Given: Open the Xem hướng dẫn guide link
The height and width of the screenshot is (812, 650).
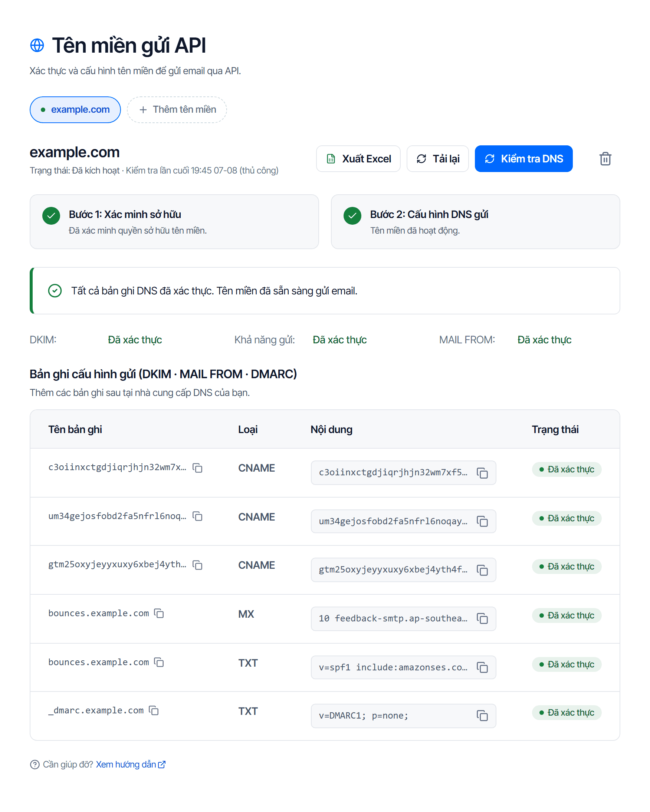Looking at the screenshot, I should (131, 764).
